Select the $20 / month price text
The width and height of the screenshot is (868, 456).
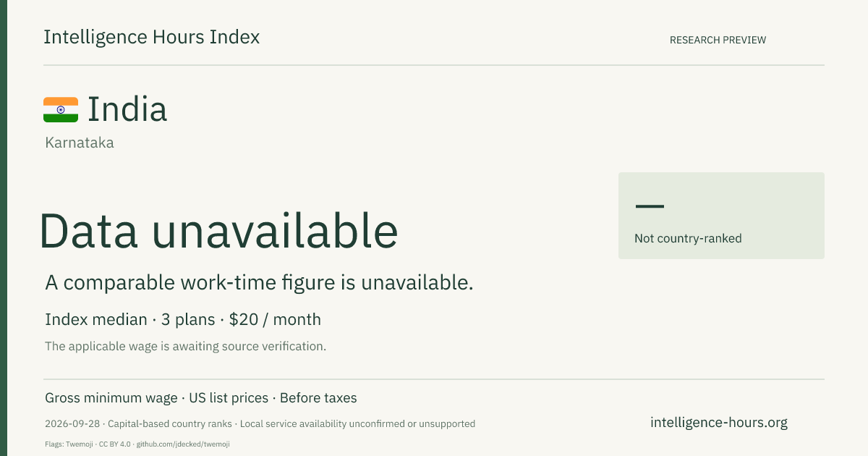click(x=275, y=319)
